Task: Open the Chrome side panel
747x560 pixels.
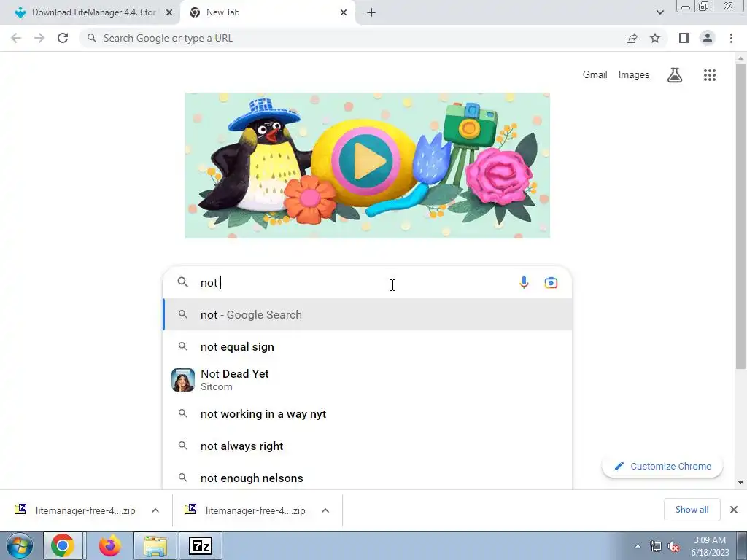Action: (684, 38)
